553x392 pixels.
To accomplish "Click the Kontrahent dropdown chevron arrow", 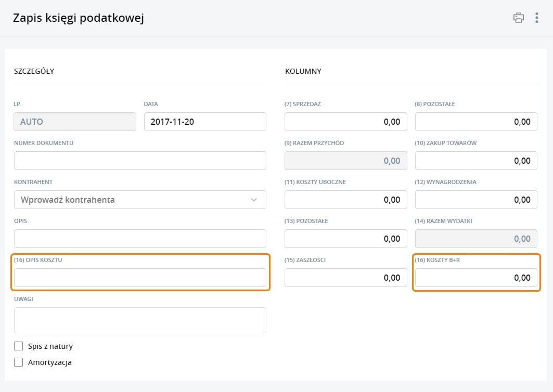I will (254, 200).
